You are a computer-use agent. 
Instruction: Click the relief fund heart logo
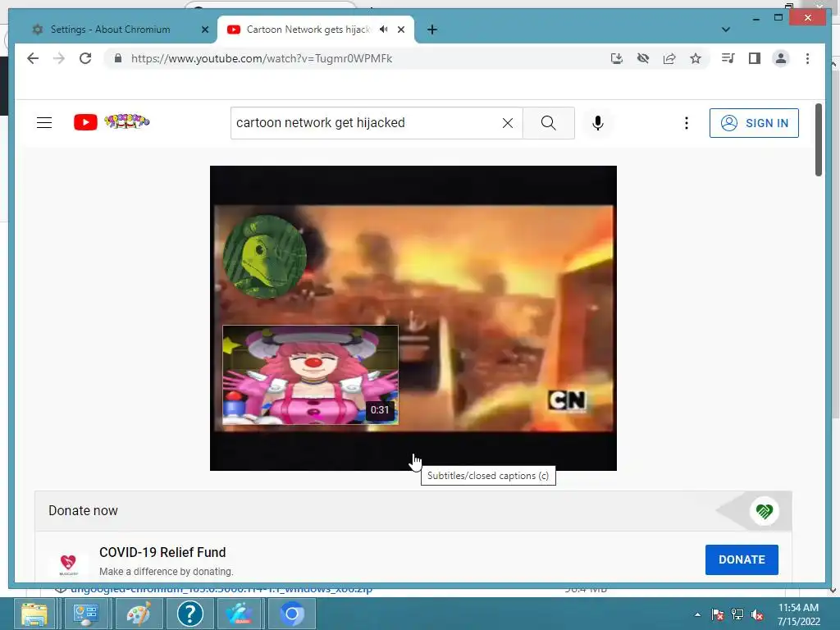pos(68,564)
